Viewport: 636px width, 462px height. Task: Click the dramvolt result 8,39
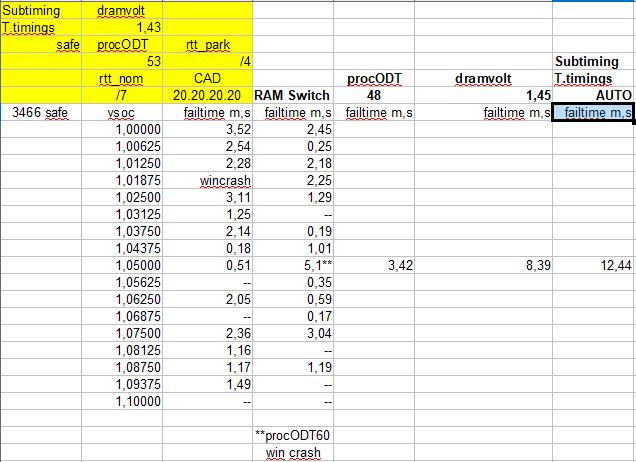(483, 266)
